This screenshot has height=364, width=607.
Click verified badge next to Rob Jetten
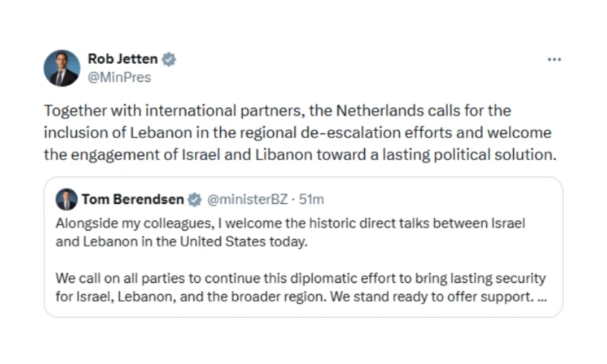169,60
